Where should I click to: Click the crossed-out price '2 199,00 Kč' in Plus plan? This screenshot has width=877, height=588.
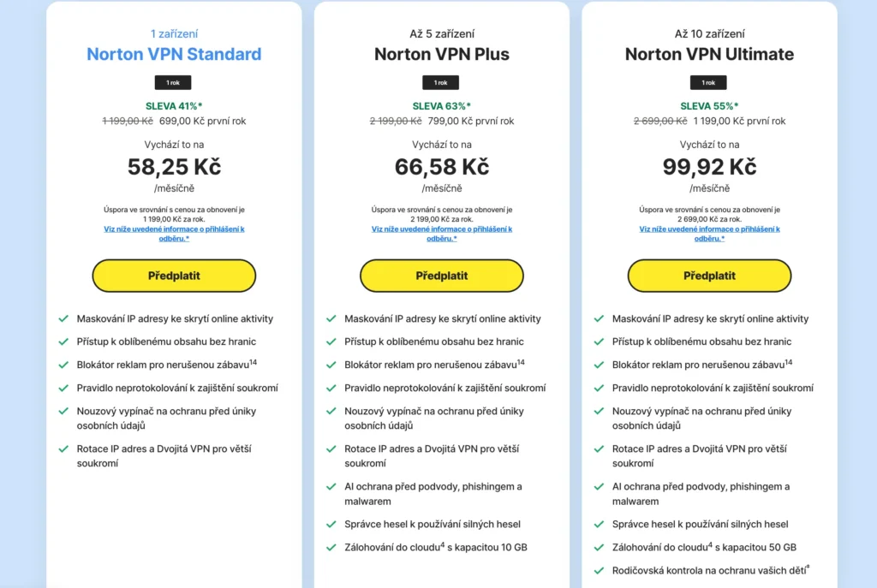394,121
